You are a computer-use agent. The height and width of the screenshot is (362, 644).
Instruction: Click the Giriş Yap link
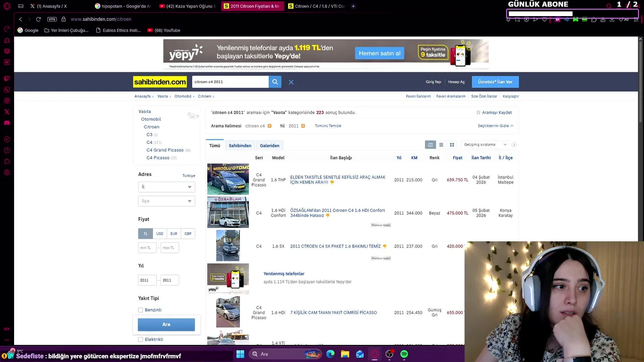(433, 82)
